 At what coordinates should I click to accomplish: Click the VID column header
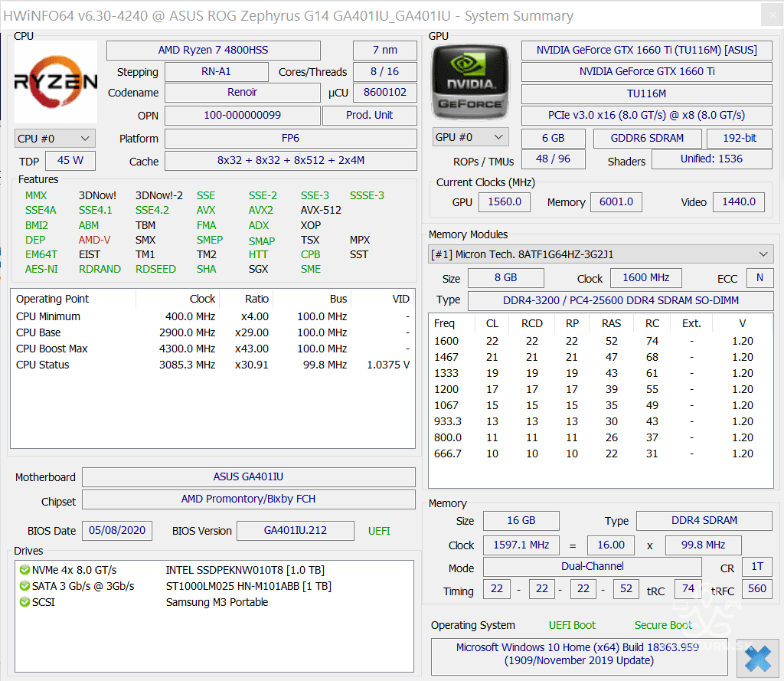(x=383, y=299)
